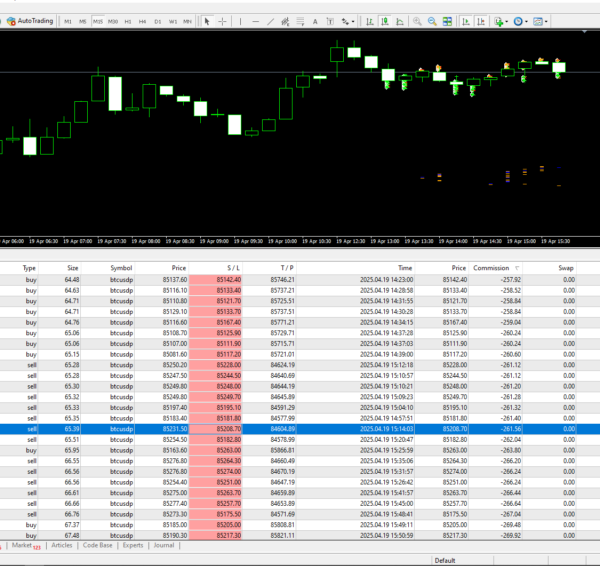Click the zoom in magnifier icon

pyautogui.click(x=417, y=21)
